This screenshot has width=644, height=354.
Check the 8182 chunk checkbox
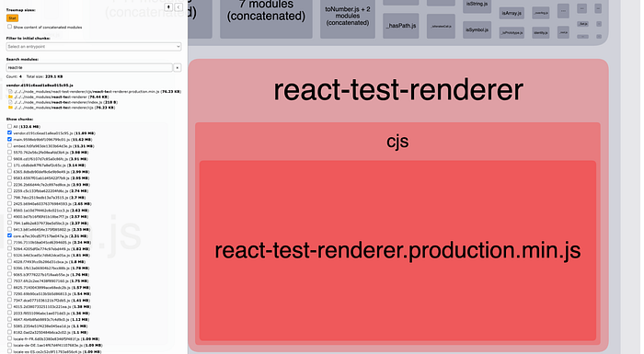click(x=9, y=332)
